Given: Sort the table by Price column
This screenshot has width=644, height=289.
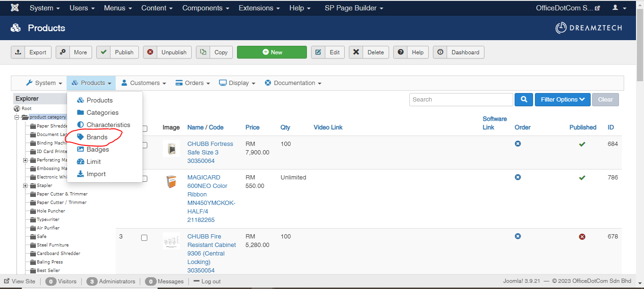Looking at the screenshot, I should click(253, 127).
